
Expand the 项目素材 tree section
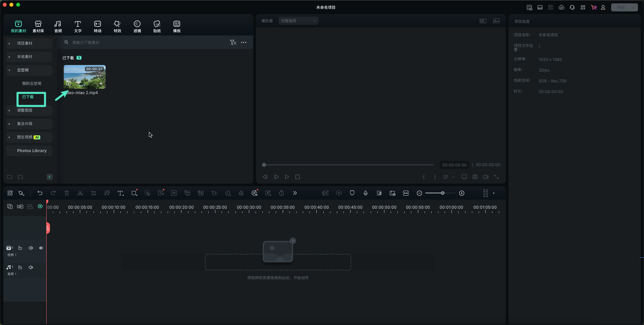[9, 43]
